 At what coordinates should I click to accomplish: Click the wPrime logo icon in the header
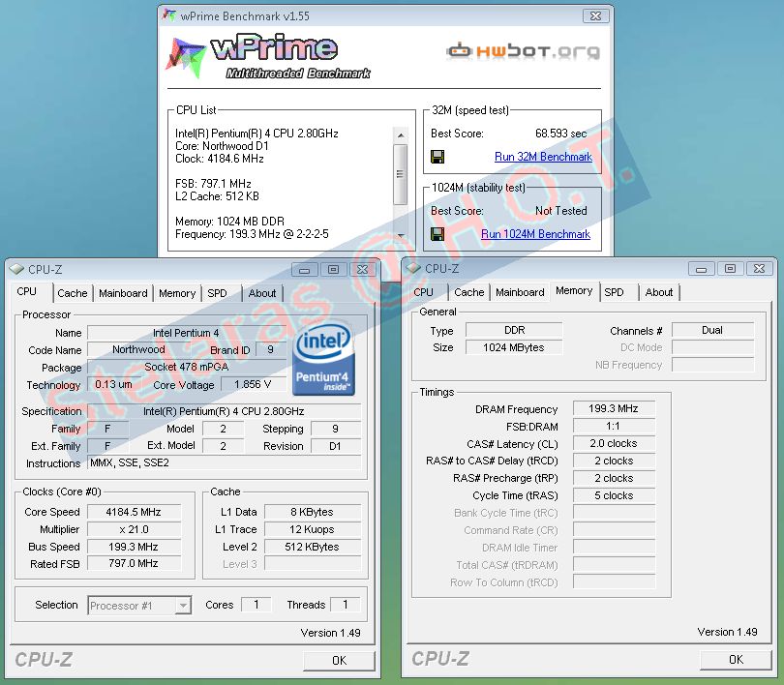click(x=186, y=57)
